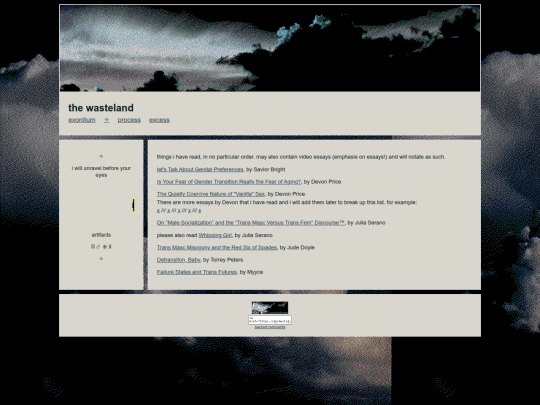
Task: Click the "i will unravel before your eyes" text
Action: click(101, 172)
